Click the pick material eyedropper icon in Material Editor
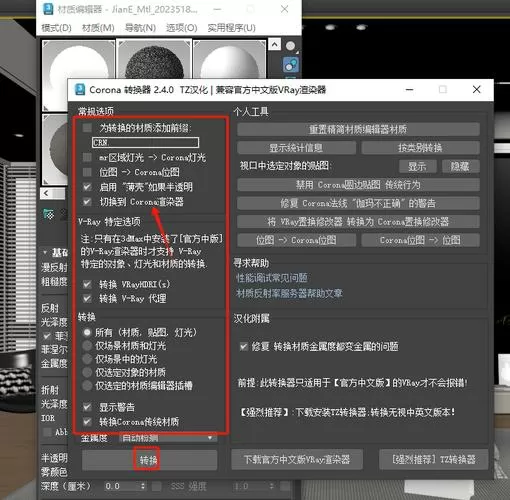The height and width of the screenshot is (500, 510). 49,214
